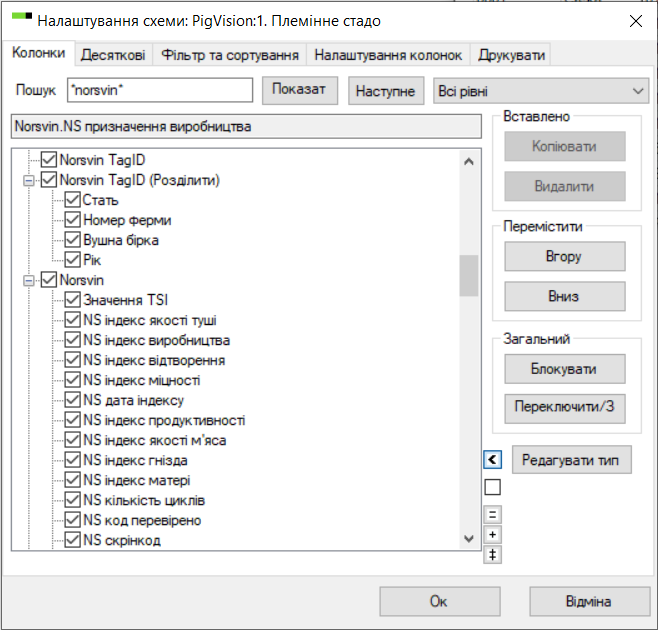Viewport: 658px width, 630px height.
Task: Toggle the empty checkbox below the arrow button
Action: click(492, 487)
